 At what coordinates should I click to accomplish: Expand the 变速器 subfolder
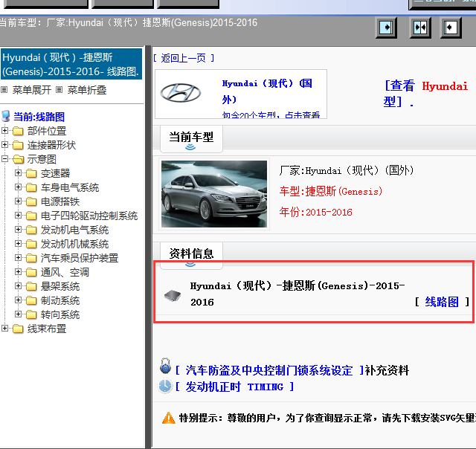tap(18, 172)
